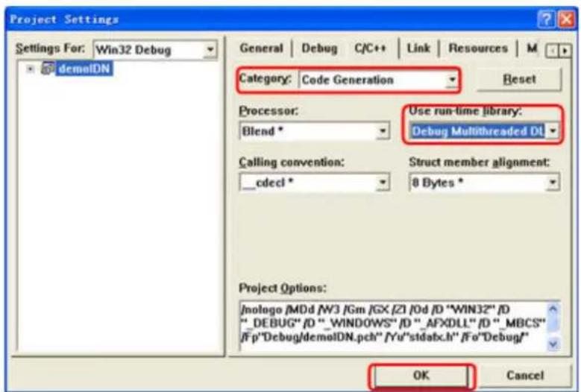Click the partially visible M tab
The image size is (581, 392).
(532, 48)
